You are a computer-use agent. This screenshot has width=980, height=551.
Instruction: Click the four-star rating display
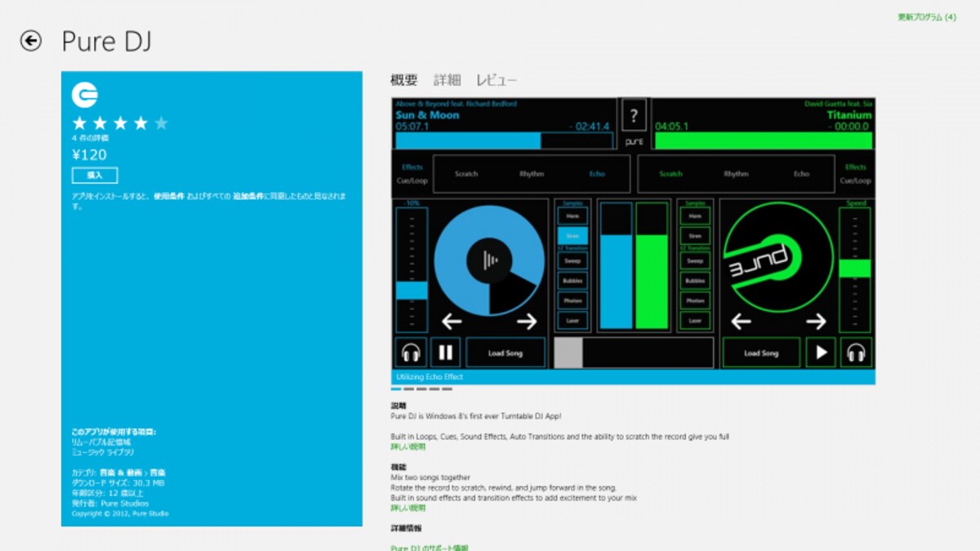[120, 123]
